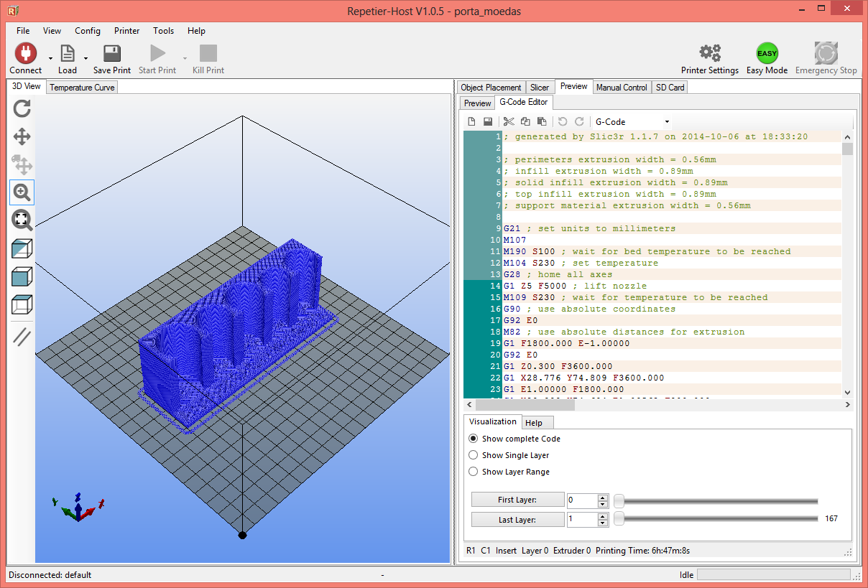Switch to isometric view cube icon

click(22, 249)
